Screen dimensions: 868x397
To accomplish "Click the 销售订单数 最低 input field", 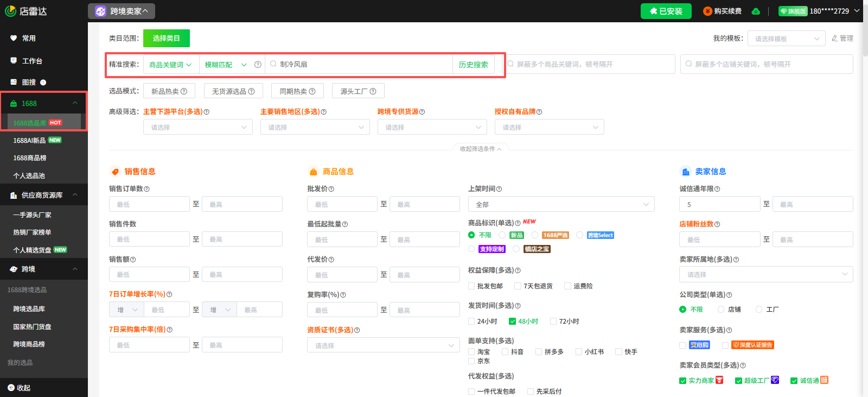I will tap(149, 204).
